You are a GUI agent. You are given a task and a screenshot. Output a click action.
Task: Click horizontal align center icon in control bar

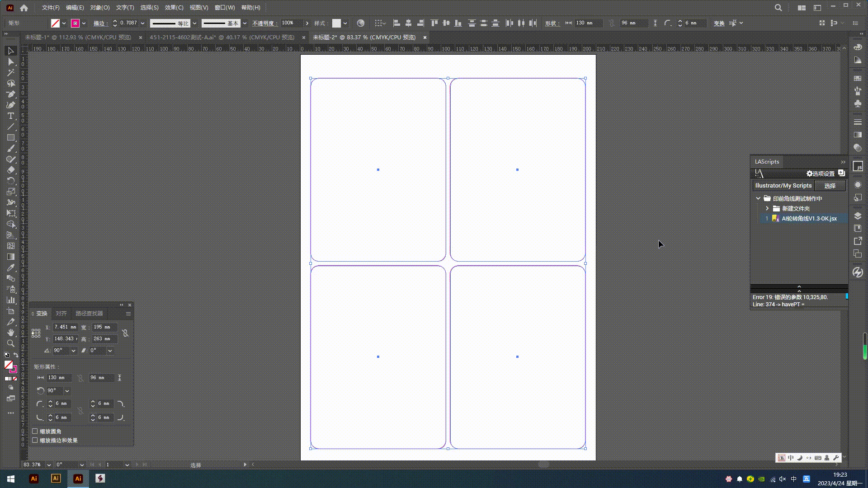(408, 23)
